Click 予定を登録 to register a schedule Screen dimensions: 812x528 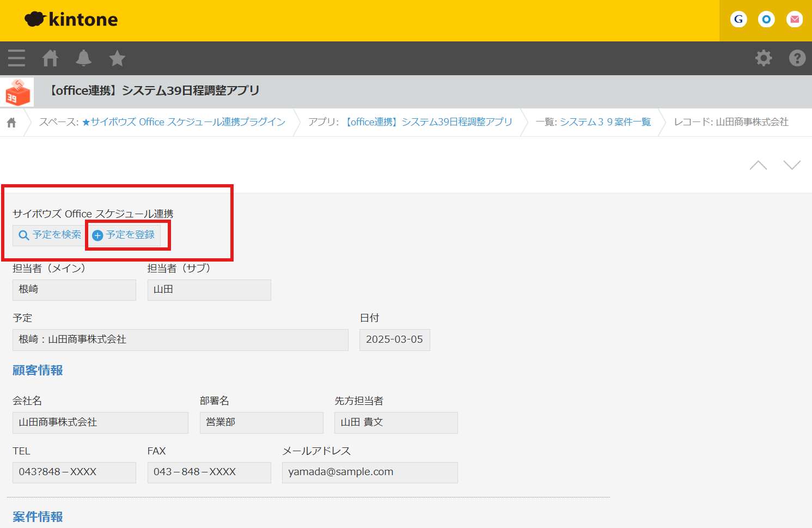127,235
